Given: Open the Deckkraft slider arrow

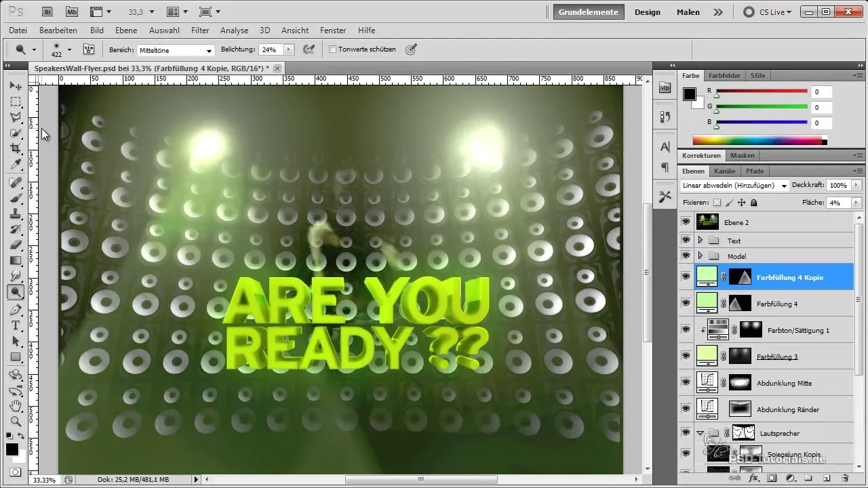Looking at the screenshot, I should click(x=856, y=185).
